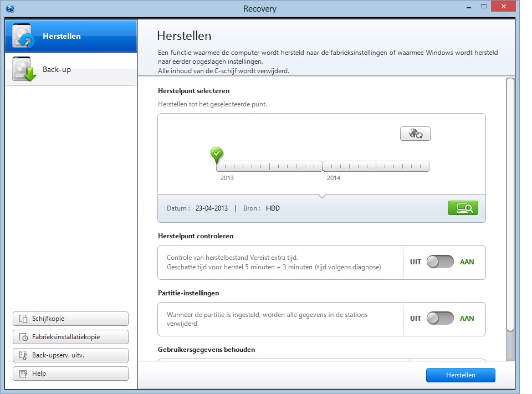This screenshot has width=532, height=394.
Task: Click the Back-up drive with green arrow icon
Action: (x=24, y=69)
